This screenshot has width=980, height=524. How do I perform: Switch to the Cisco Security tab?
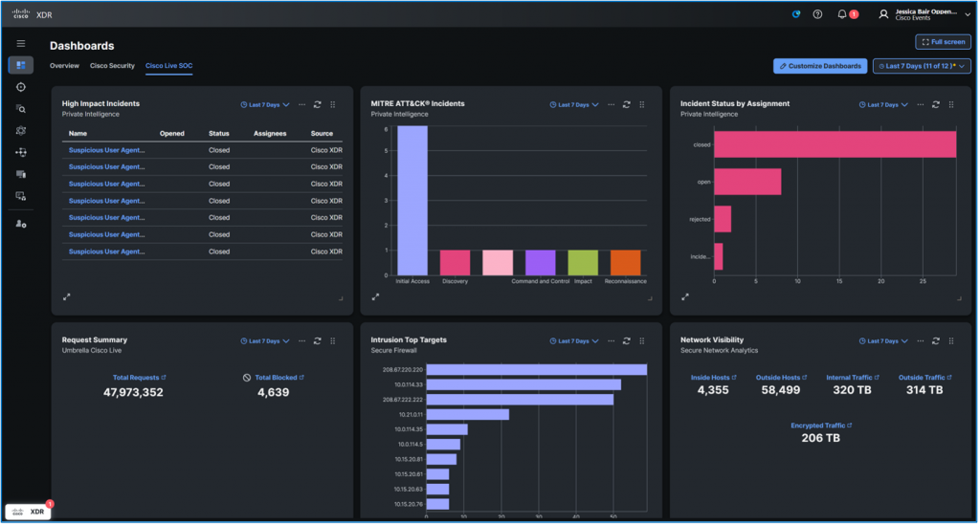coord(112,66)
